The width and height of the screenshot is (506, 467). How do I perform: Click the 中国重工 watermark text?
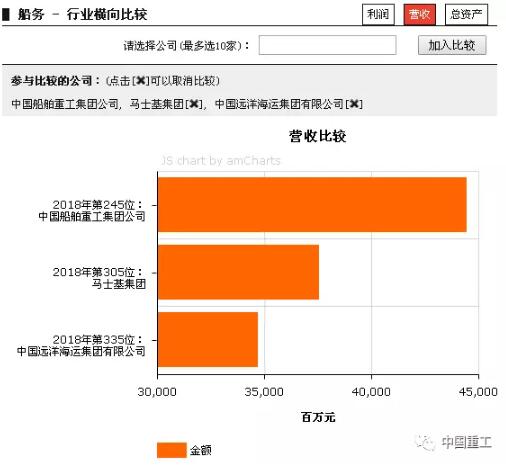[466, 442]
